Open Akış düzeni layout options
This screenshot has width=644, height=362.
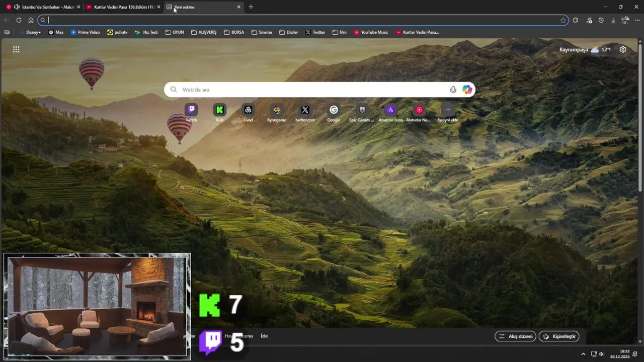pos(515,336)
